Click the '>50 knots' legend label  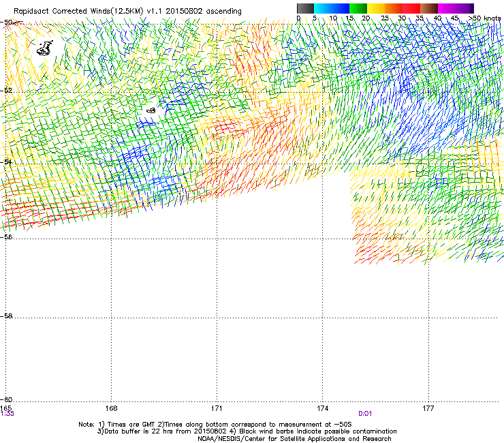click(x=484, y=18)
